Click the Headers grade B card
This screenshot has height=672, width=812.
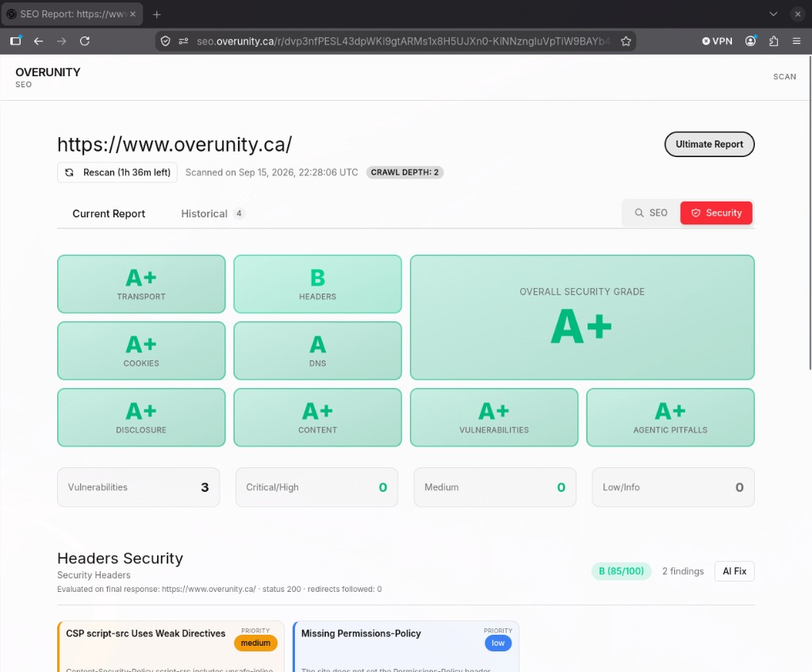317,284
